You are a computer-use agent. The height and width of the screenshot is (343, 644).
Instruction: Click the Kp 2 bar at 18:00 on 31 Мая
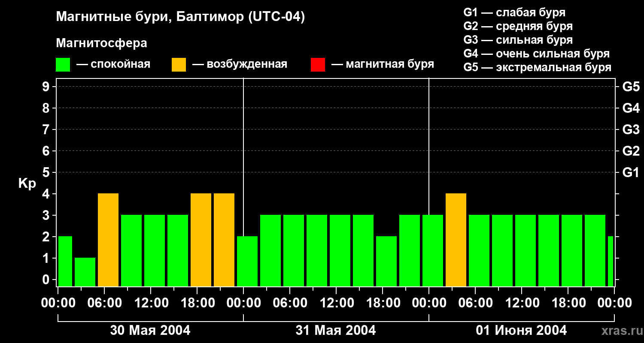[x=386, y=261]
